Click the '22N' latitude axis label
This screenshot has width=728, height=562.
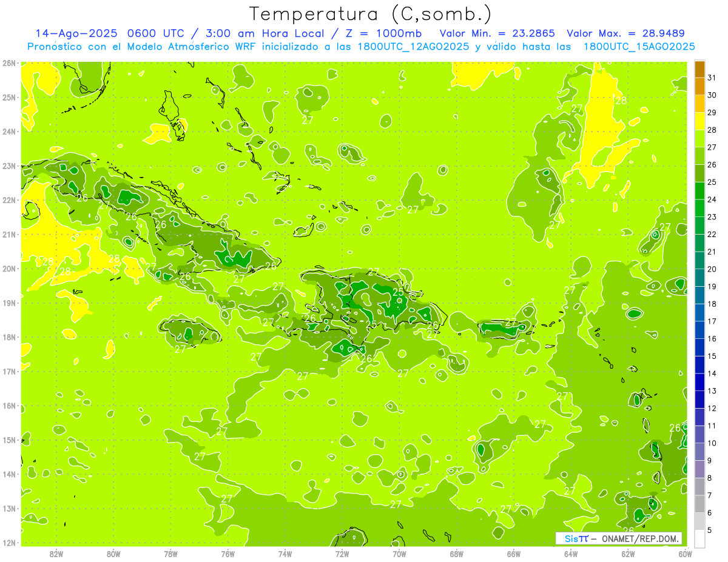pos(9,200)
